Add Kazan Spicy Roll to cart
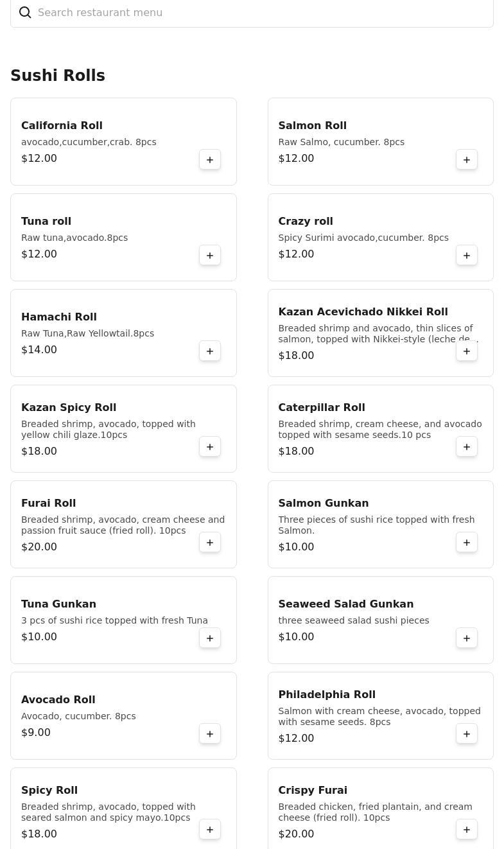The height and width of the screenshot is (849, 504). 210,447
